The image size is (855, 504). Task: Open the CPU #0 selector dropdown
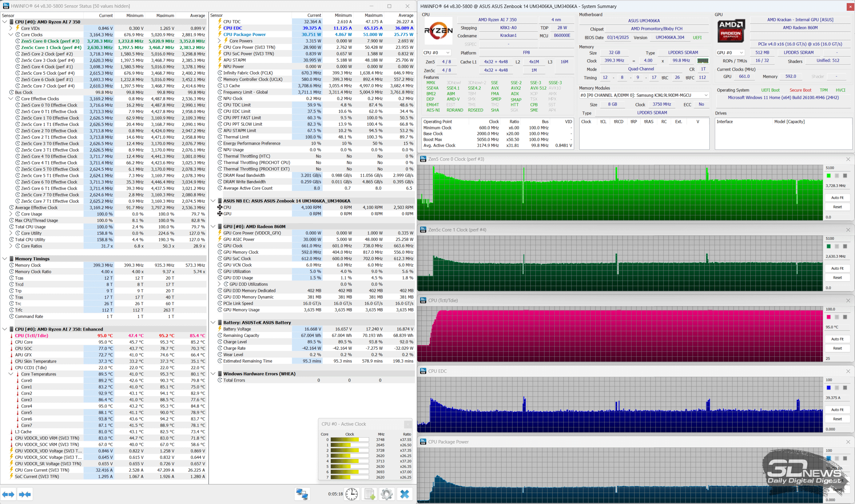coord(436,53)
